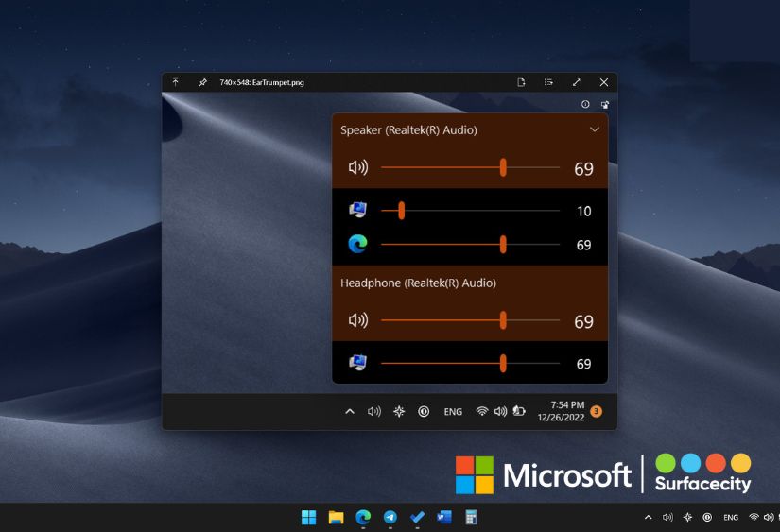Click the up-arrow icon in viewer title bar
Viewport: 780px width, 532px height.
[x=176, y=83]
